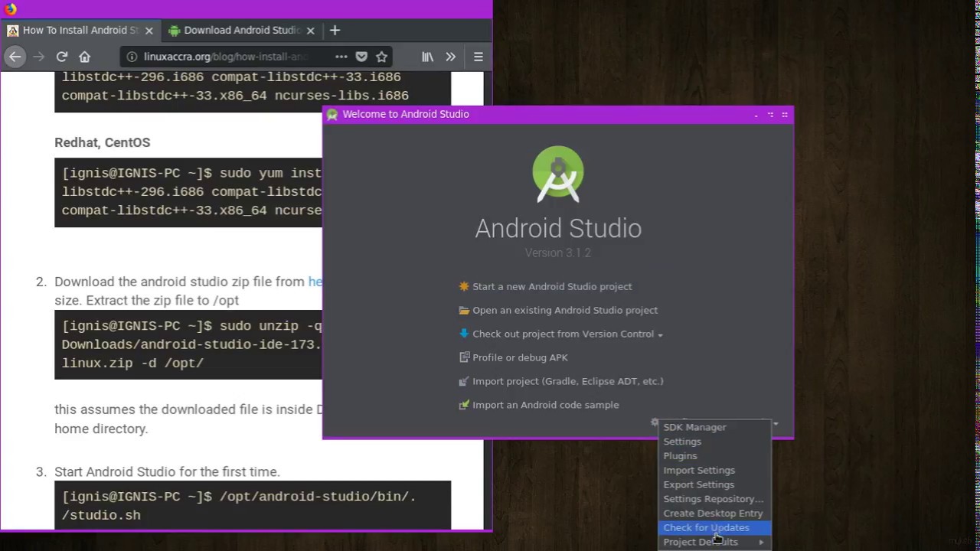Open an existing Android Studio project
980x551 pixels.
click(565, 310)
